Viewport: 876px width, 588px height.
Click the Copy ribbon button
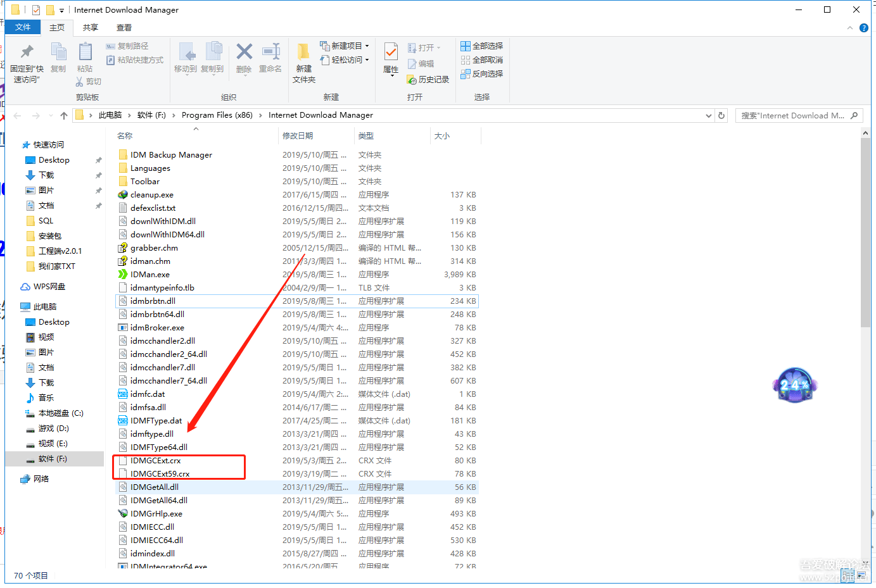tap(58, 58)
